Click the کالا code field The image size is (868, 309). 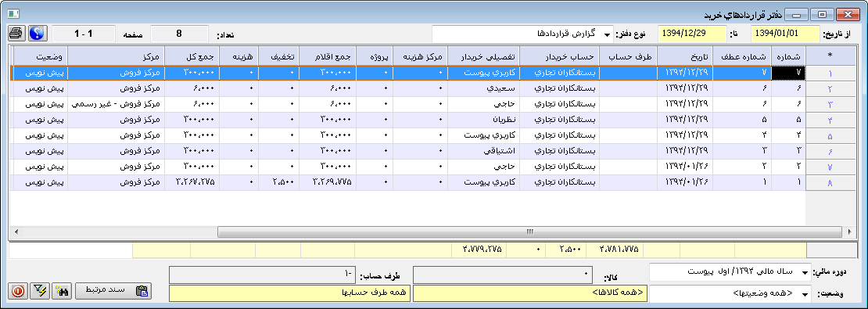(x=502, y=275)
